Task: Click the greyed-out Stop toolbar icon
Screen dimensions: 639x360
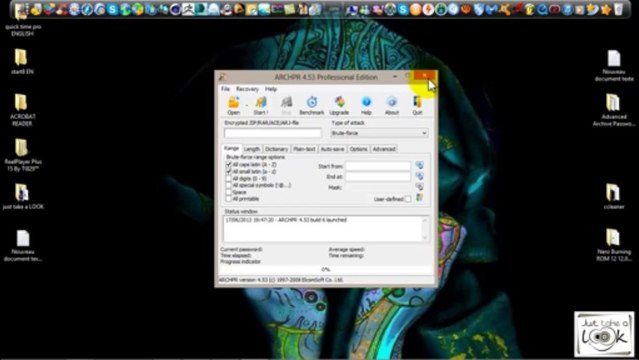Action: coord(286,105)
